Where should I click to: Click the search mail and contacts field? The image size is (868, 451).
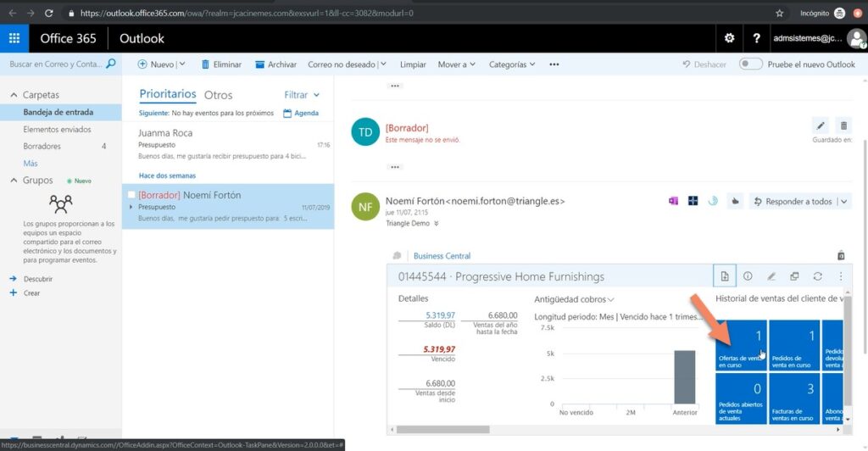point(55,64)
